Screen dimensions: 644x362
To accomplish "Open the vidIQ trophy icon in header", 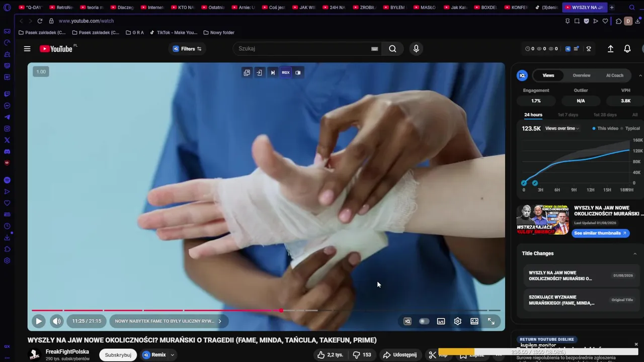I will coord(589,49).
